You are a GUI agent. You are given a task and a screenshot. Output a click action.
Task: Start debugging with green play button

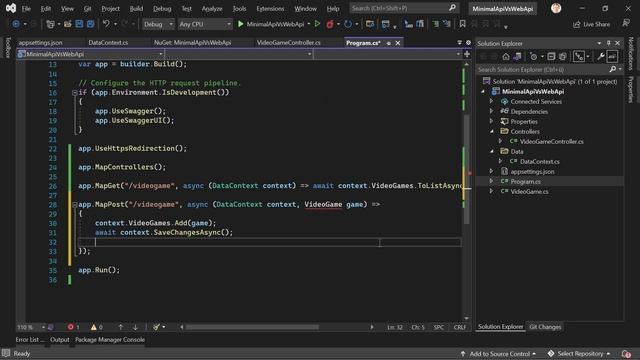click(240, 24)
